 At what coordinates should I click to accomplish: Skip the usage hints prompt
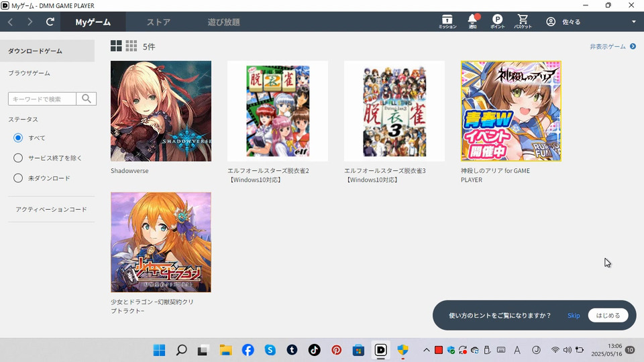coord(574,316)
